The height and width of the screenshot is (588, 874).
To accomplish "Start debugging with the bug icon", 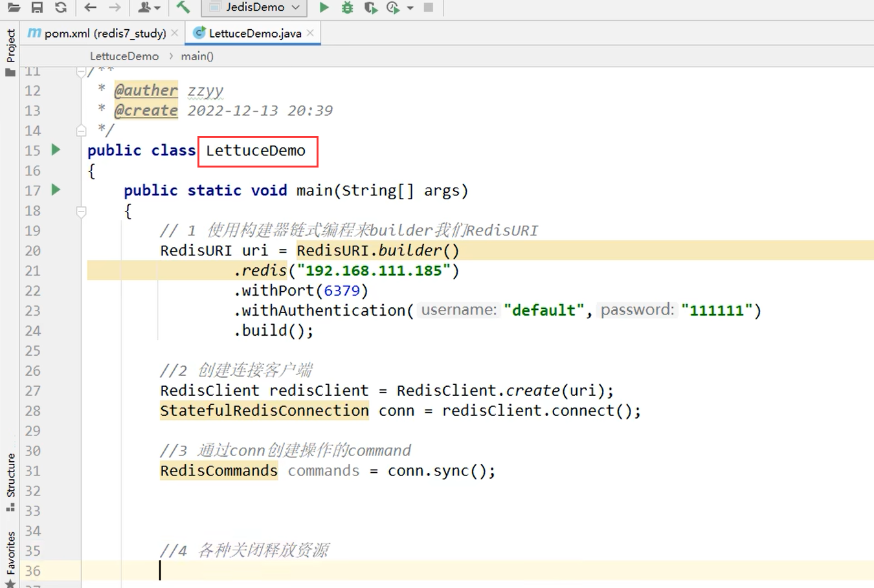I will [348, 8].
